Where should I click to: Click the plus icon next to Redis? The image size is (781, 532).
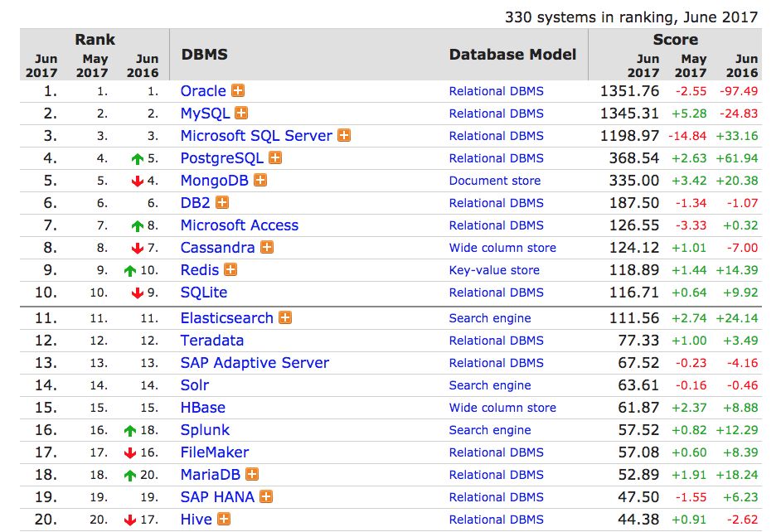click(x=230, y=270)
